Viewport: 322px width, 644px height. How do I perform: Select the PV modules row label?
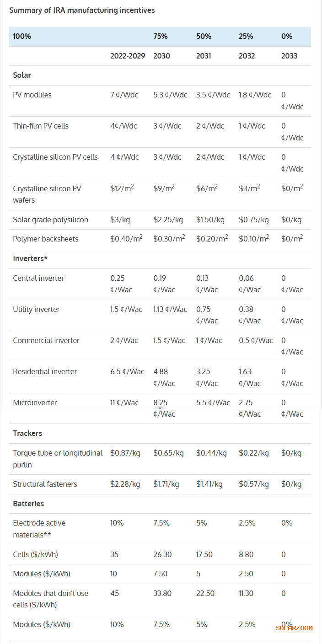(32, 95)
